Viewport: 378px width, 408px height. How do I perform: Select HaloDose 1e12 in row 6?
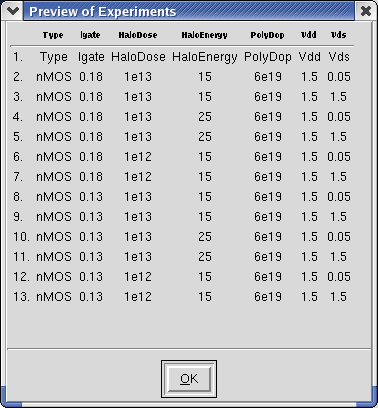click(x=138, y=157)
